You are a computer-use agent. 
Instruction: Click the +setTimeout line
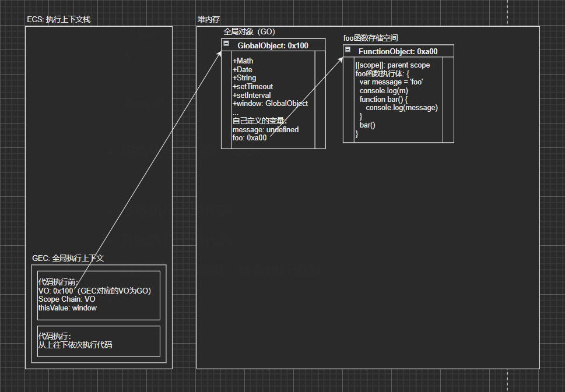252,86
